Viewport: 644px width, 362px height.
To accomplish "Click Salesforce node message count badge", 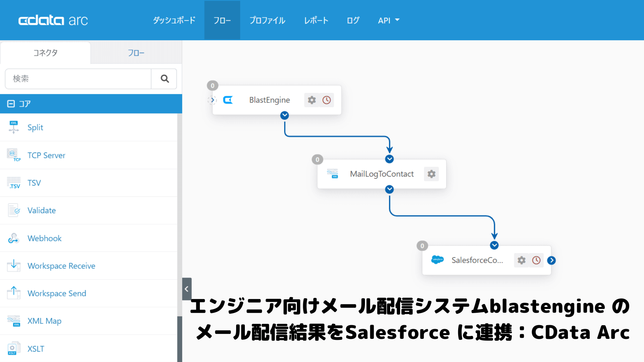I will click(x=422, y=246).
